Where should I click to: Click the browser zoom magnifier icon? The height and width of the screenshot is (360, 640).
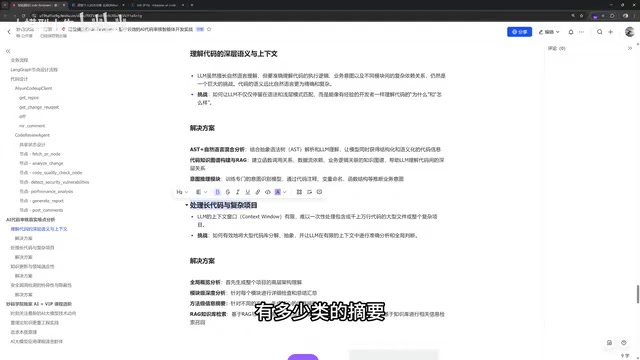coord(573,16)
